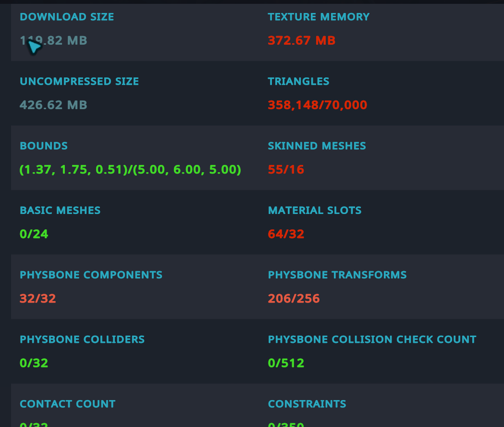504x427 pixels.
Task: Click the 0/512 collision check value
Action: [x=286, y=363]
